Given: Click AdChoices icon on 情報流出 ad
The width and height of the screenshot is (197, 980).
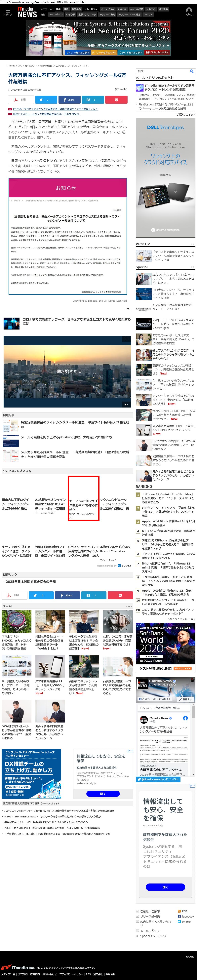Looking at the screenshot, I should coord(130,751).
